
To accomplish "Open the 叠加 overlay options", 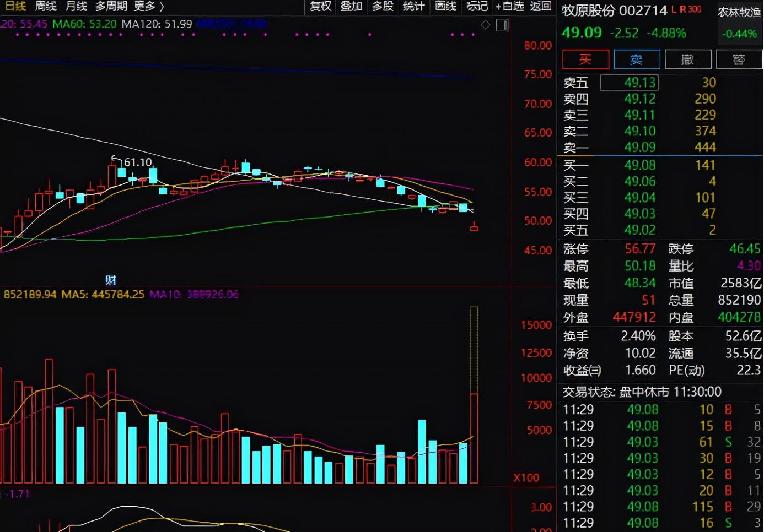I will (x=351, y=7).
